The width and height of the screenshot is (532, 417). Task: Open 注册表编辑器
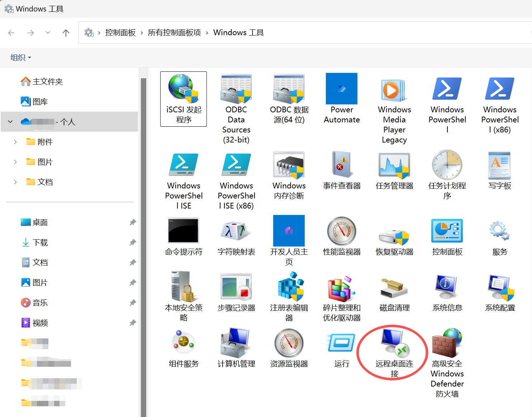pos(289,297)
